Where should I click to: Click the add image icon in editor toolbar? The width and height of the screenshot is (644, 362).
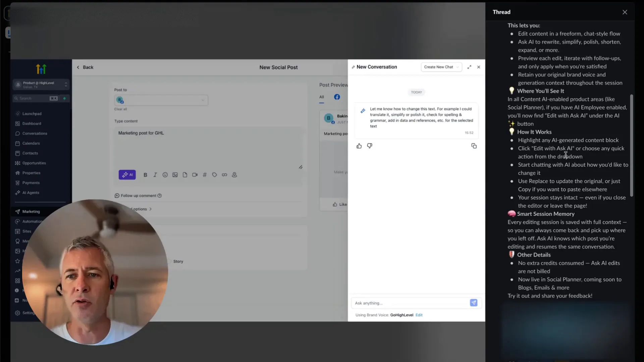(x=175, y=175)
